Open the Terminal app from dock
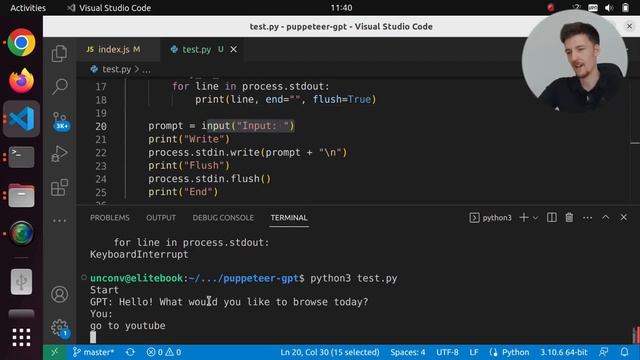This screenshot has height=360, width=640. coord(21,157)
